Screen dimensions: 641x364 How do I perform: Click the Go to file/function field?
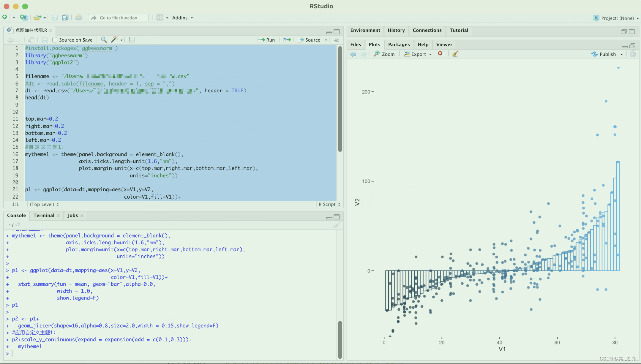(x=119, y=18)
